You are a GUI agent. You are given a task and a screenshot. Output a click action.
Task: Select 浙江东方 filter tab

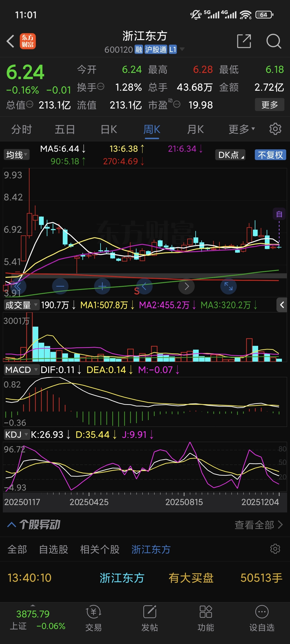pos(151,549)
